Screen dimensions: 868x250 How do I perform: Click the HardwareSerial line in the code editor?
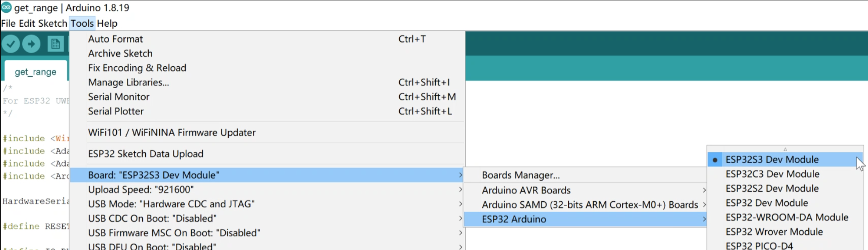click(x=36, y=201)
